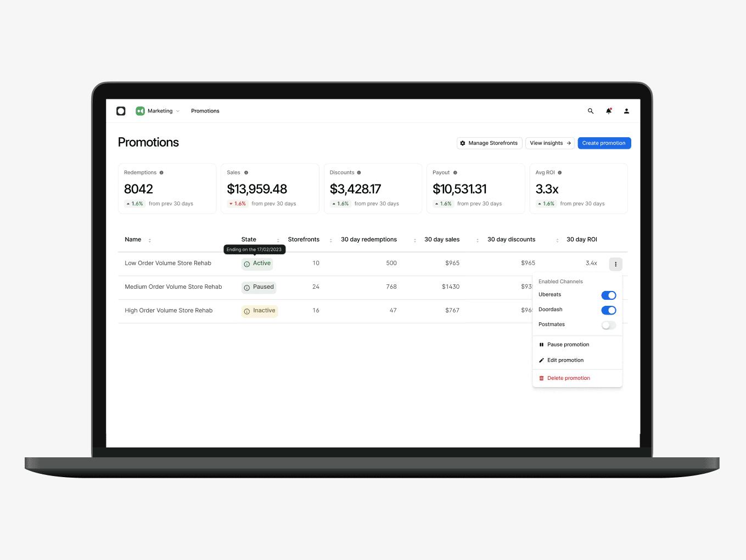
Task: Disable the Doordash channel toggle
Action: [x=609, y=310]
